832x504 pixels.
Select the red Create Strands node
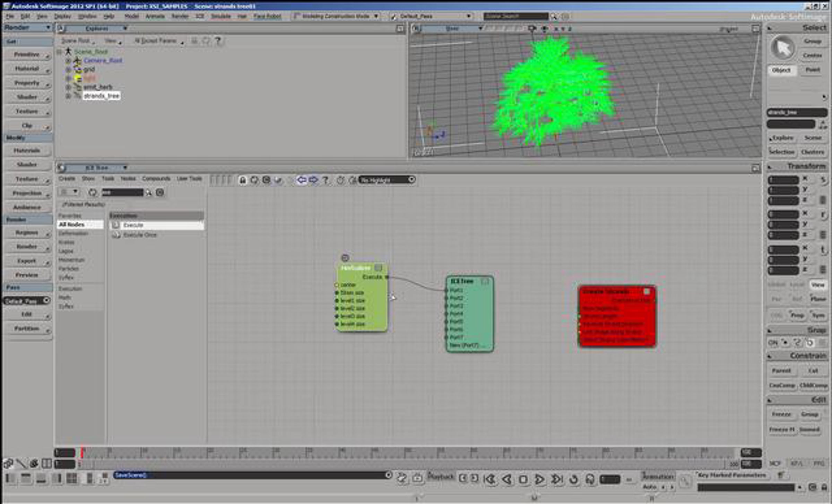point(617,316)
